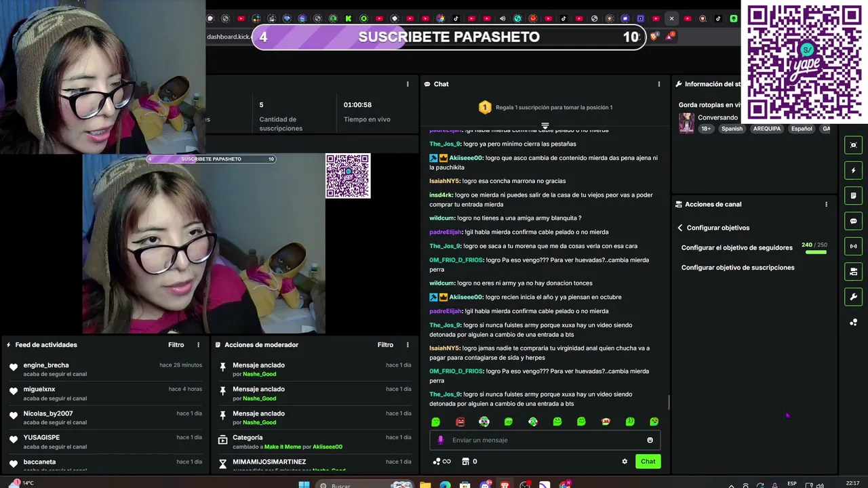Screen dimensions: 868x488
Task: Click the pin icon beside first Mensaje anclado
Action: [x=222, y=367]
